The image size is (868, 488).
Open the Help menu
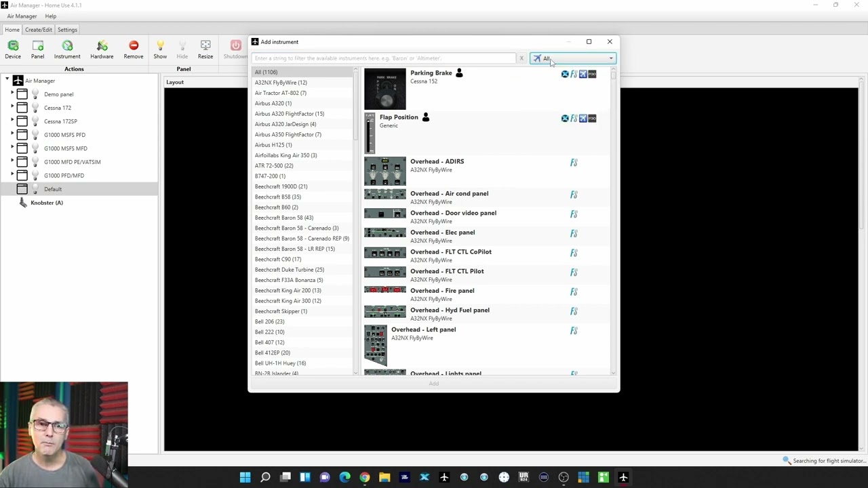point(51,16)
